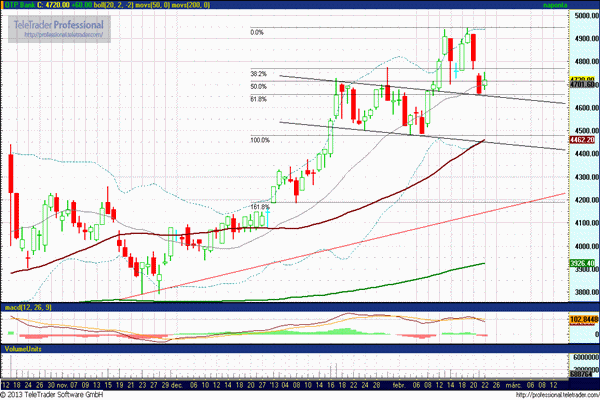
Task: Select the 61.8% Fibonacci retracement label
Action: pos(258,99)
